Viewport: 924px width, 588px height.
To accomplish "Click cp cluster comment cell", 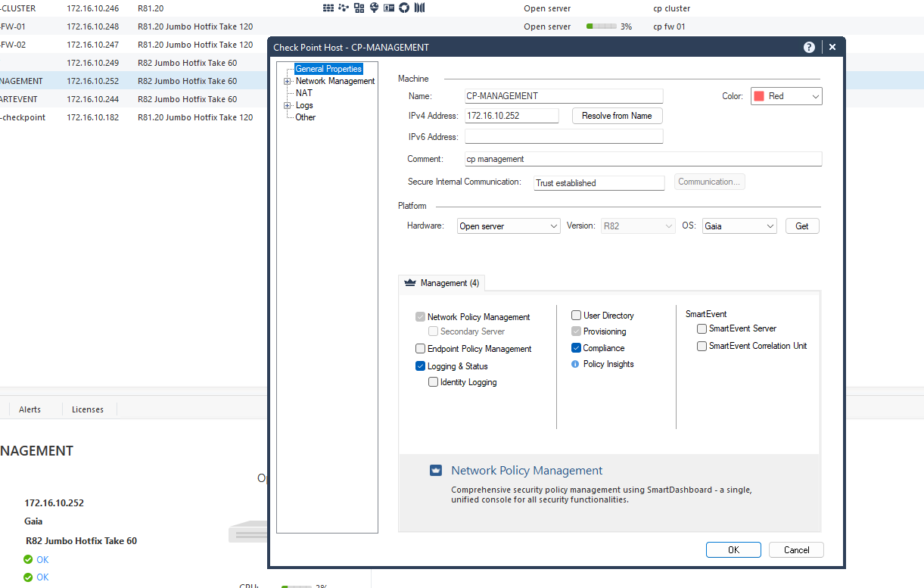I will point(671,8).
